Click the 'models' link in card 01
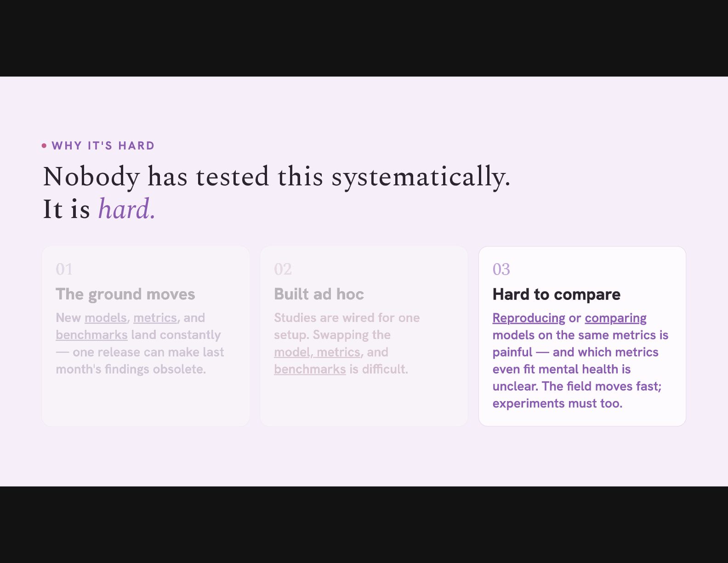Image resolution: width=728 pixels, height=563 pixels. pyautogui.click(x=105, y=318)
